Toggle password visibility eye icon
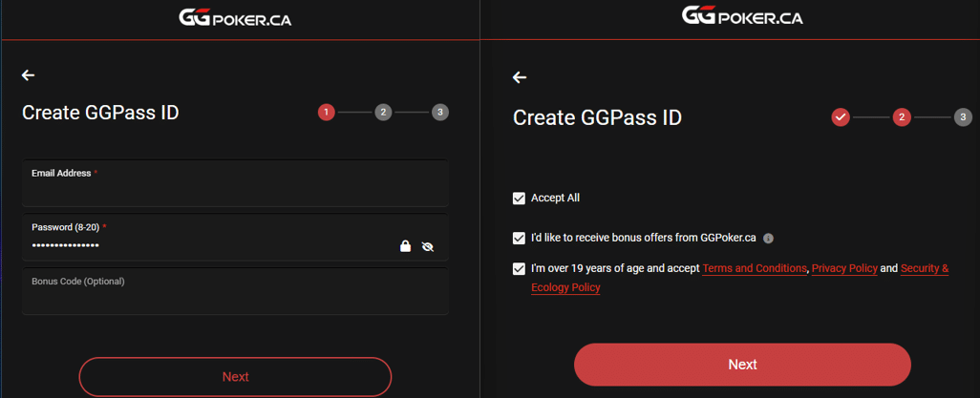Image resolution: width=980 pixels, height=398 pixels. (428, 247)
